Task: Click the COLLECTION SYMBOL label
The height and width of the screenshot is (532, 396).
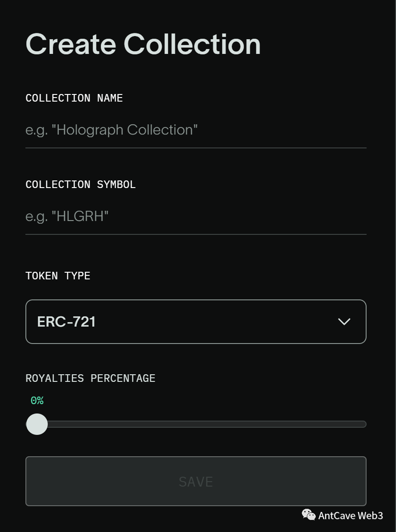Action: 80,184
